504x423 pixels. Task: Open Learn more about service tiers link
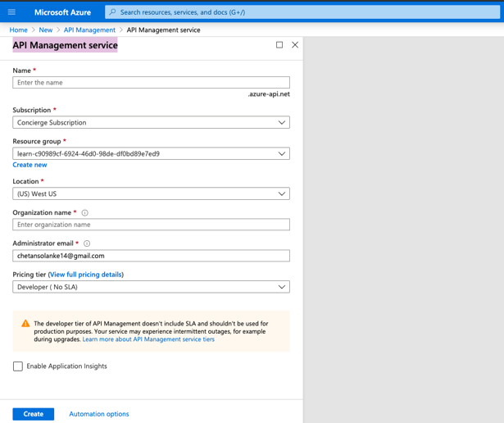click(x=148, y=339)
